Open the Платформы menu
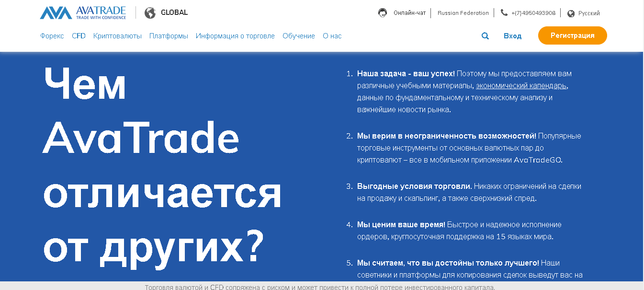This screenshot has height=290, width=644. 169,36
